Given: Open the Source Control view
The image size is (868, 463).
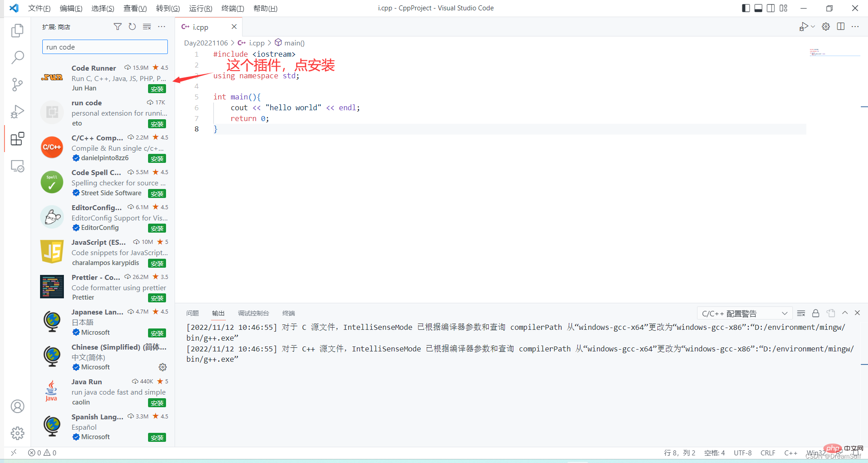Looking at the screenshot, I should point(17,84).
